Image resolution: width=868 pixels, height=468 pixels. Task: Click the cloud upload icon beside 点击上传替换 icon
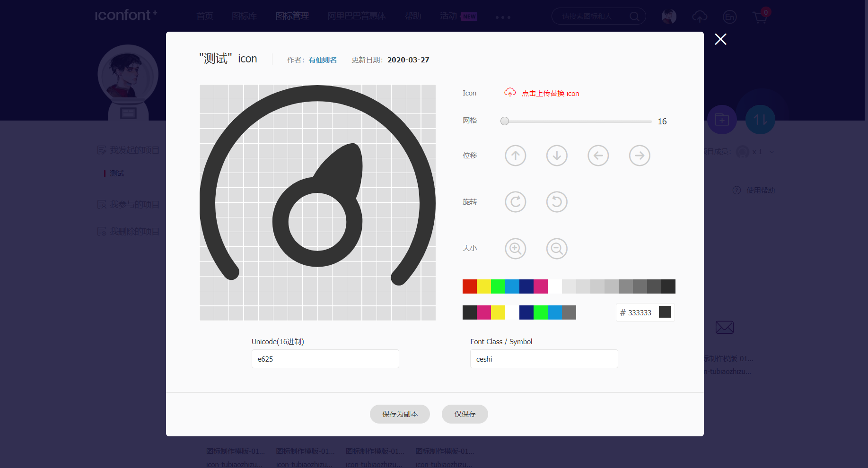coord(510,93)
